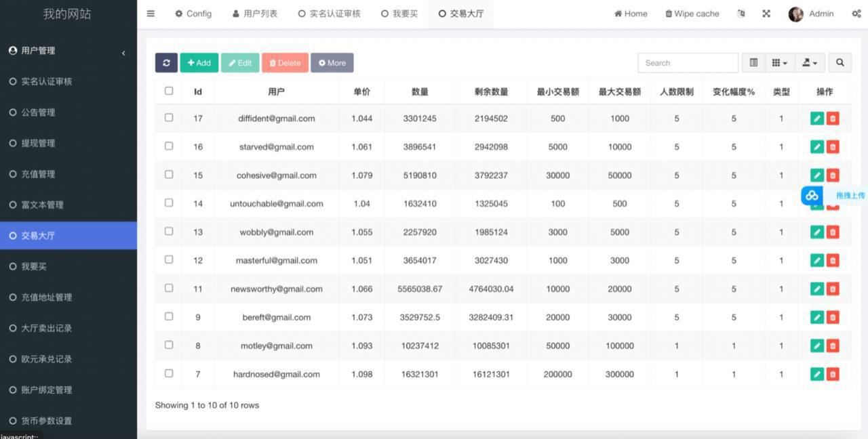The height and width of the screenshot is (439, 868).
Task: Toggle the hamburger sidebar menu icon
Action: pyautogui.click(x=151, y=14)
